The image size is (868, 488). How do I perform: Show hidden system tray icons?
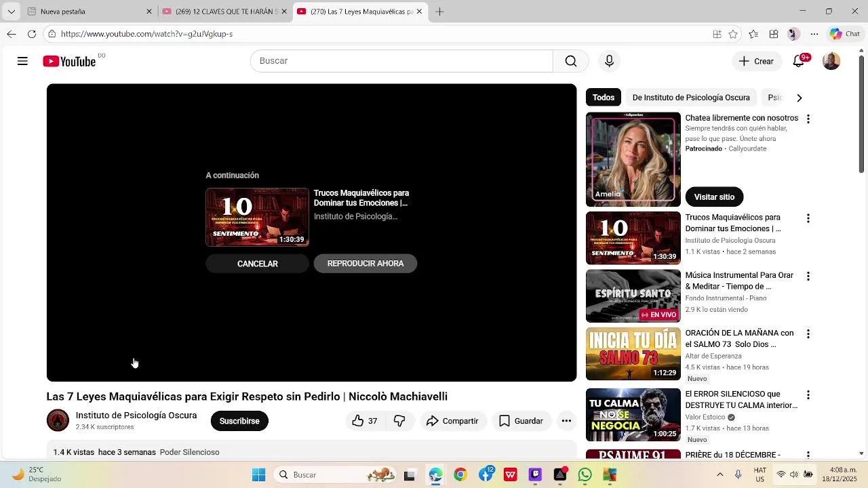(x=719, y=475)
